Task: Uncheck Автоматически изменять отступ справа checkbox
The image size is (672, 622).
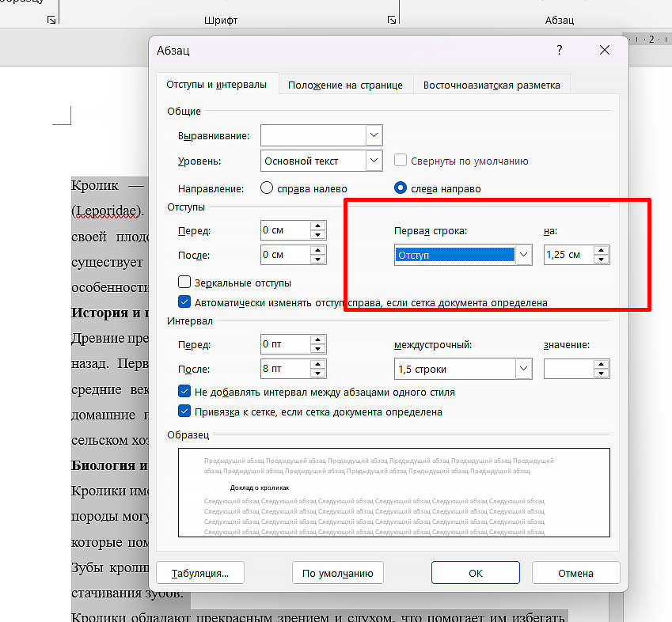Action: (x=184, y=302)
